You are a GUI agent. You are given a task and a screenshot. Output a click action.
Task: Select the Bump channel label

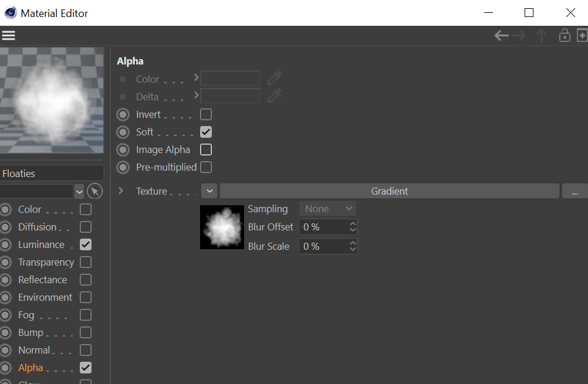coord(31,332)
